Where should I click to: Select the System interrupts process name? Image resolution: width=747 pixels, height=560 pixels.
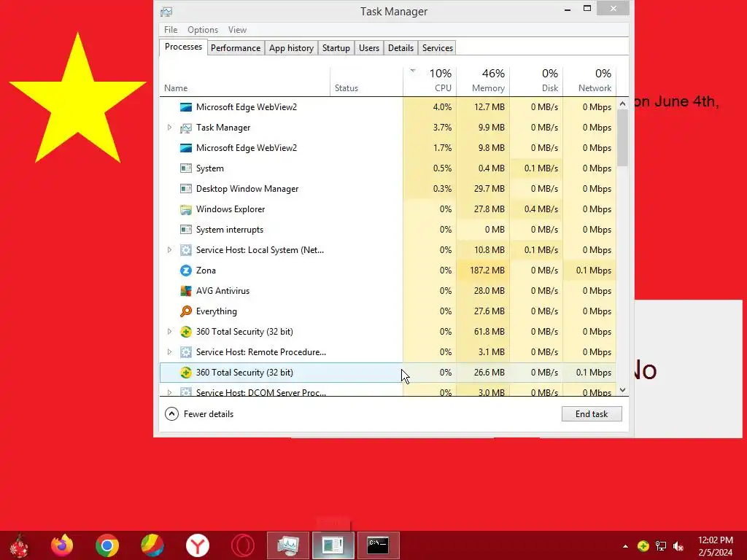point(230,230)
